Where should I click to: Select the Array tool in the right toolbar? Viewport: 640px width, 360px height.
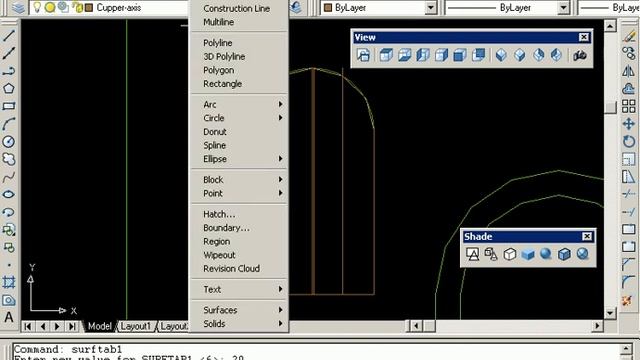(x=629, y=106)
